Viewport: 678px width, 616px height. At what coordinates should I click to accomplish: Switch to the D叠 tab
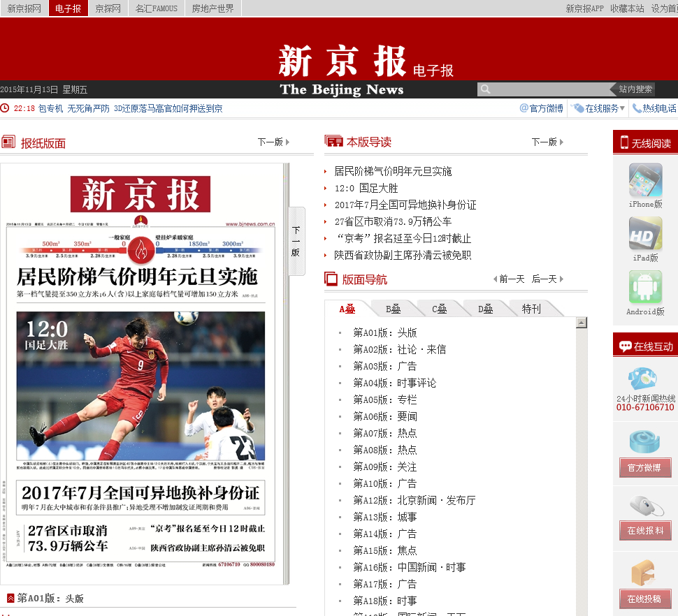pos(485,309)
